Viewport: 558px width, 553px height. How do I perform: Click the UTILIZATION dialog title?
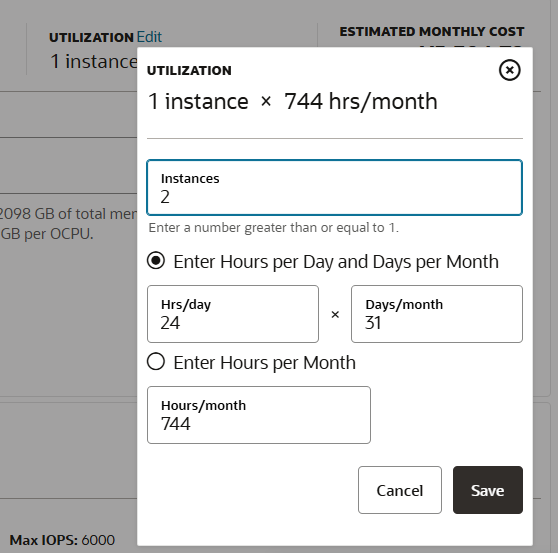(189, 70)
